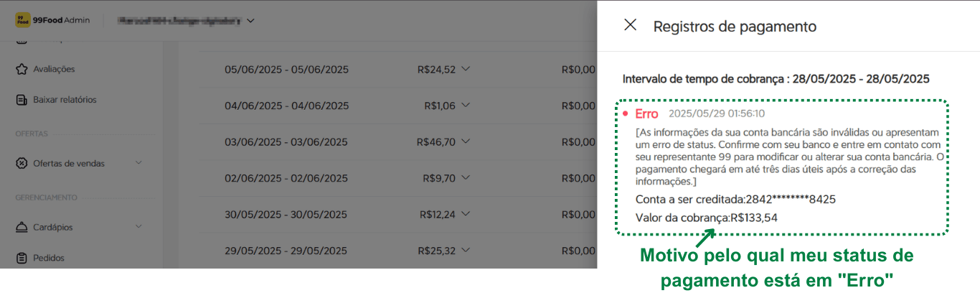
Task: Expand the Ofertas de vendas submenu
Action: 138,163
